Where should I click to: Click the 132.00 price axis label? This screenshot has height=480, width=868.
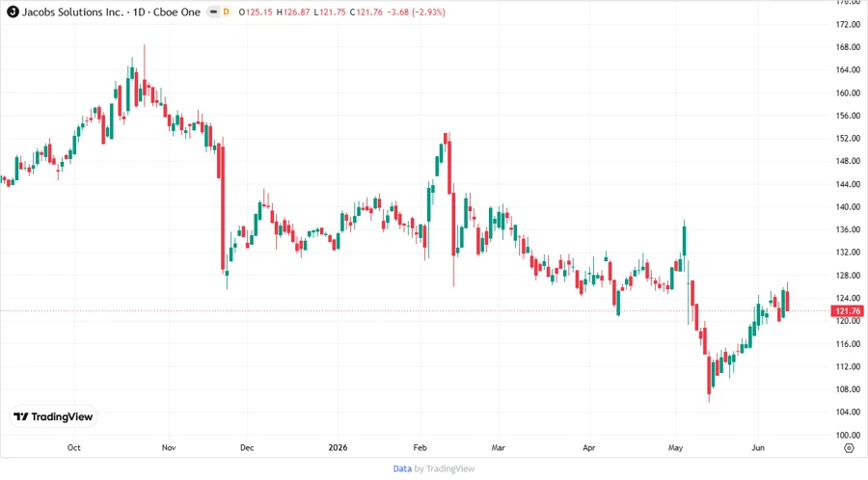click(x=848, y=253)
